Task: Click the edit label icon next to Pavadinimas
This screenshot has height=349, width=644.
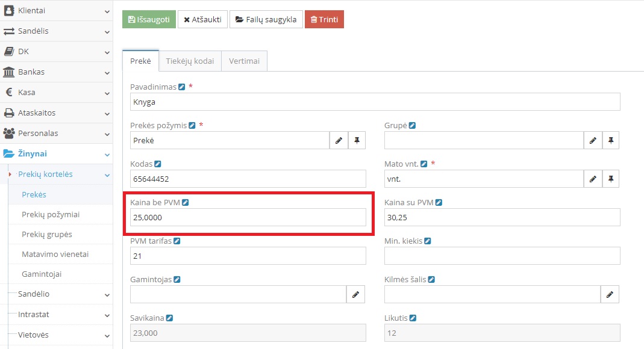Action: pyautogui.click(x=182, y=87)
